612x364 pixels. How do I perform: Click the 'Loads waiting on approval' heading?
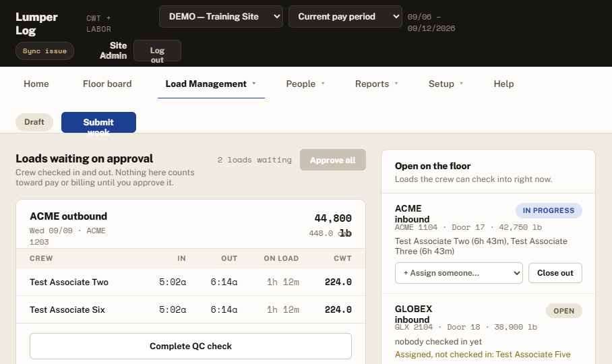84,159
